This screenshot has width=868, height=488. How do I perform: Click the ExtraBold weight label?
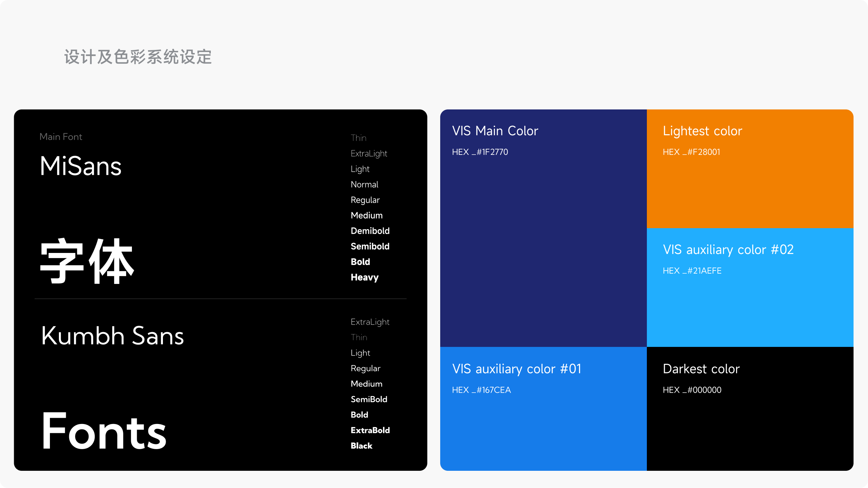pyautogui.click(x=370, y=430)
